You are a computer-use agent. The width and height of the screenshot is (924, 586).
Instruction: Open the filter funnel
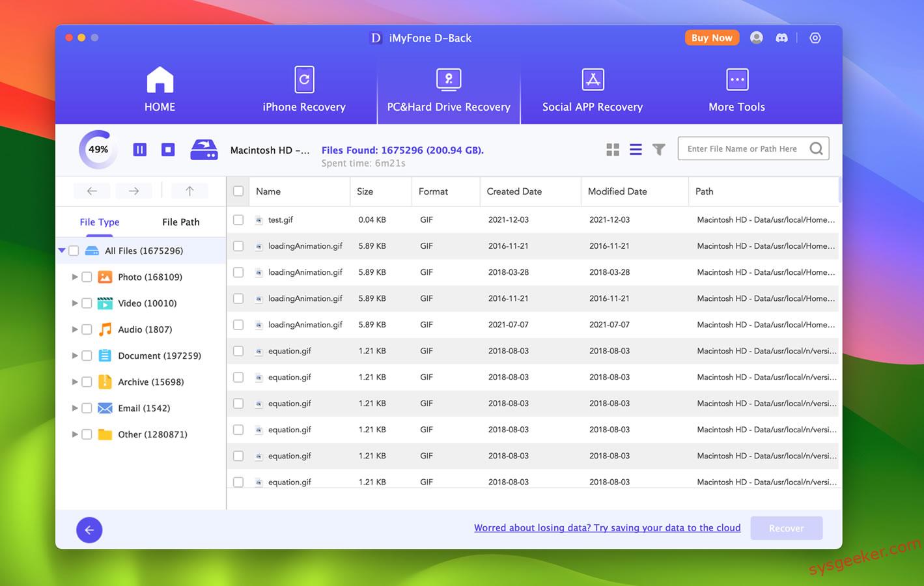click(659, 150)
